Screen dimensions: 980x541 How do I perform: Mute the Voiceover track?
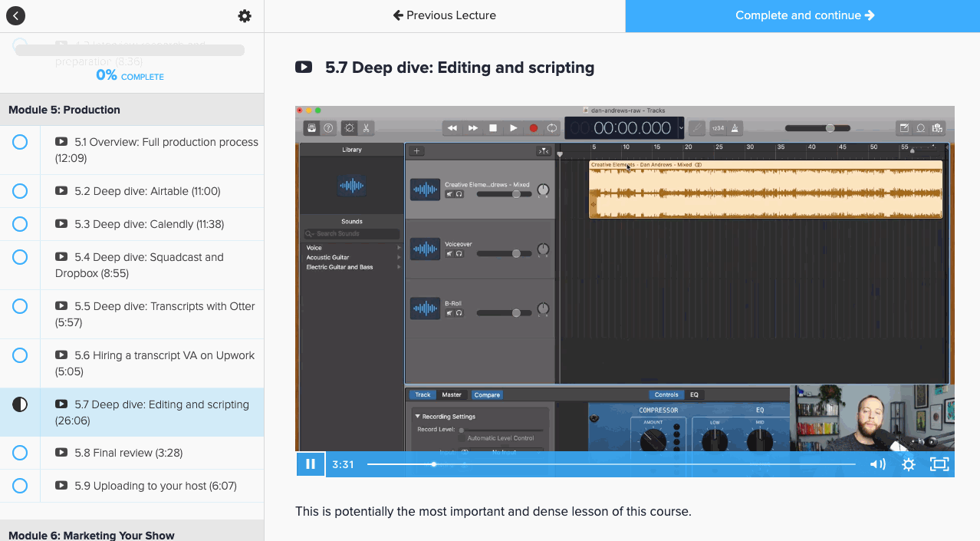(x=449, y=253)
